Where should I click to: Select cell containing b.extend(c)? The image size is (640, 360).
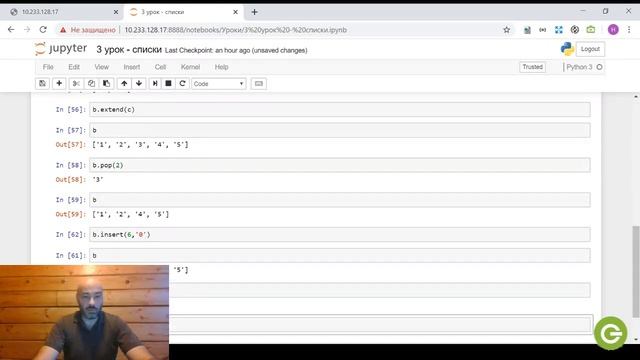pyautogui.click(x=340, y=109)
